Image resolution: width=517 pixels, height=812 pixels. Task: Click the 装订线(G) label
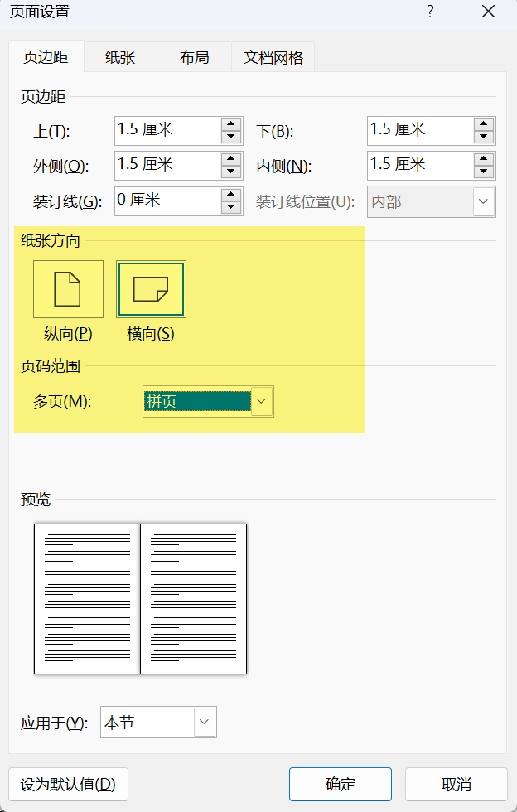[x=67, y=201]
